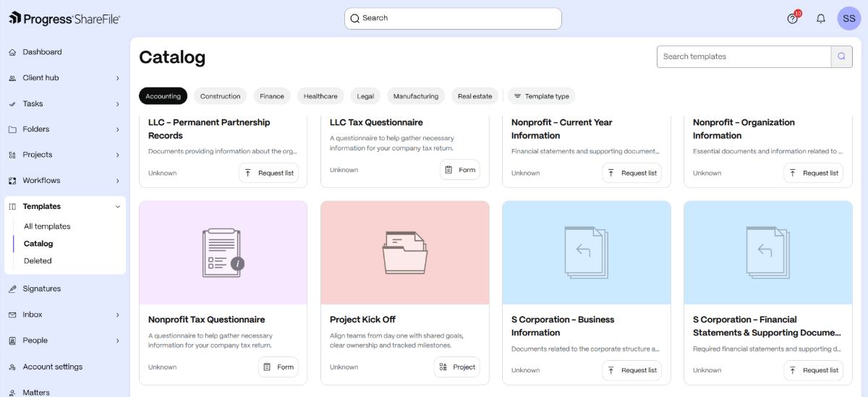
Task: Expand the Inbox submenu chevron
Action: pos(117,315)
